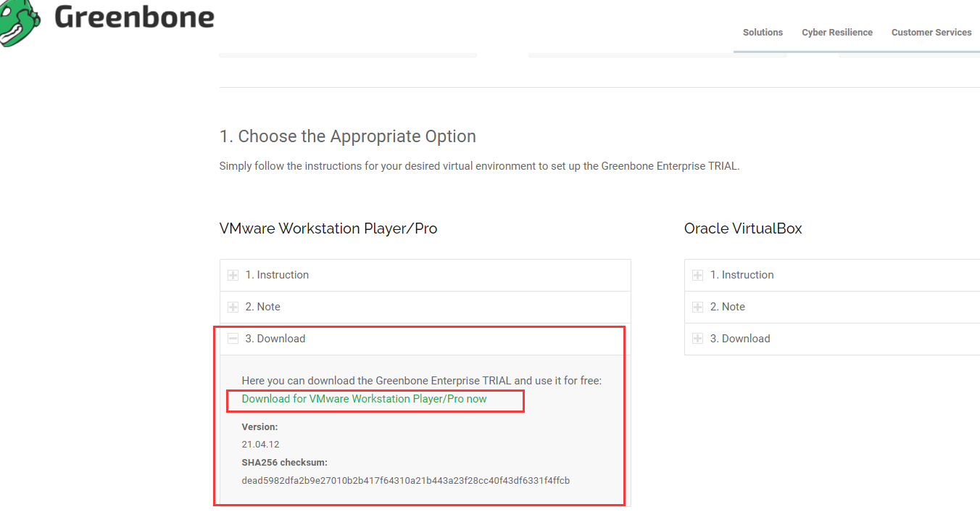
Task: Open the Cyber Resilience menu
Action: 837,33
